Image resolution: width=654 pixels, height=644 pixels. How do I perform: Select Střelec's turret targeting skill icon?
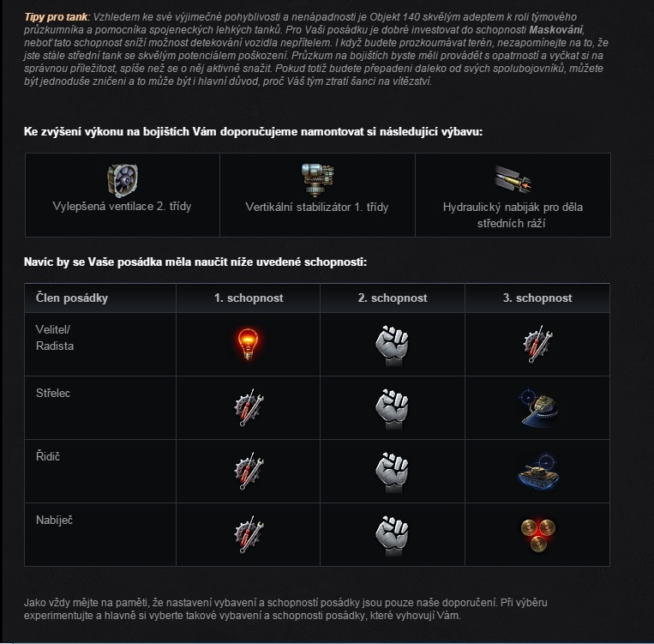pos(538,407)
